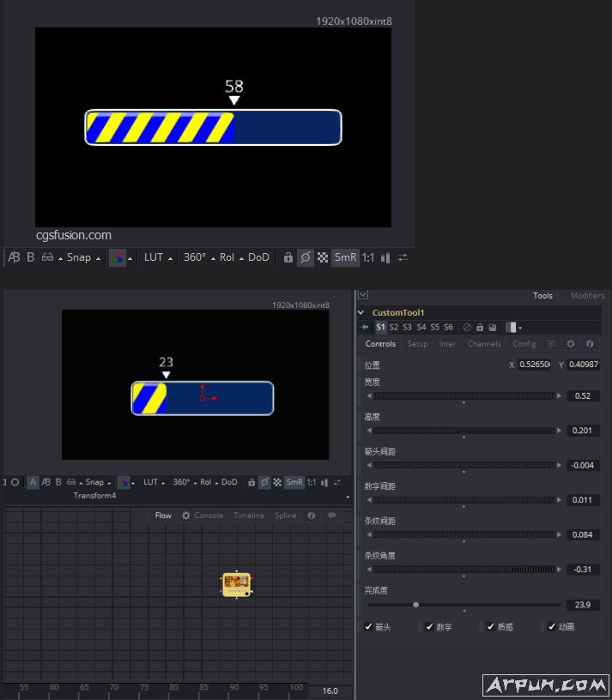Toggle the lock icon in top viewer toolbar

[288, 257]
